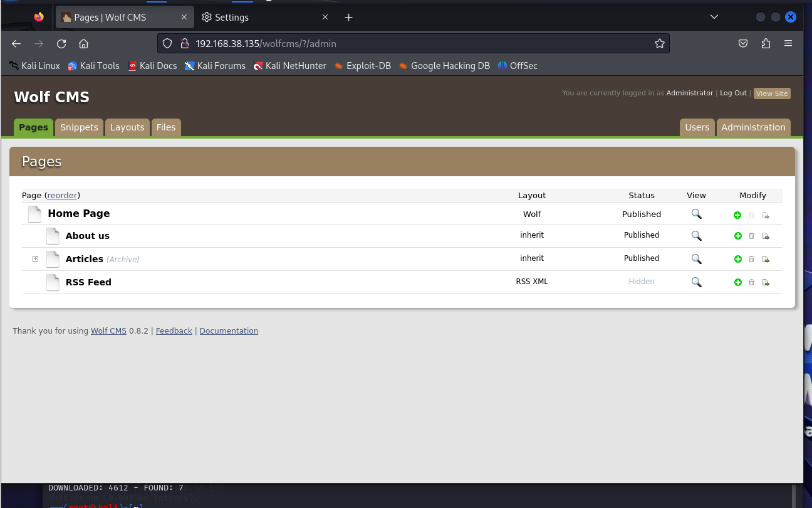Open the Users tab
The height and width of the screenshot is (508, 812).
click(697, 127)
